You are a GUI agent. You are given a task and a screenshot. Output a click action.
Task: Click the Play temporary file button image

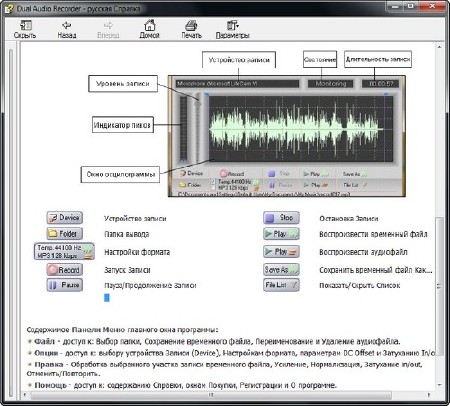(281, 234)
